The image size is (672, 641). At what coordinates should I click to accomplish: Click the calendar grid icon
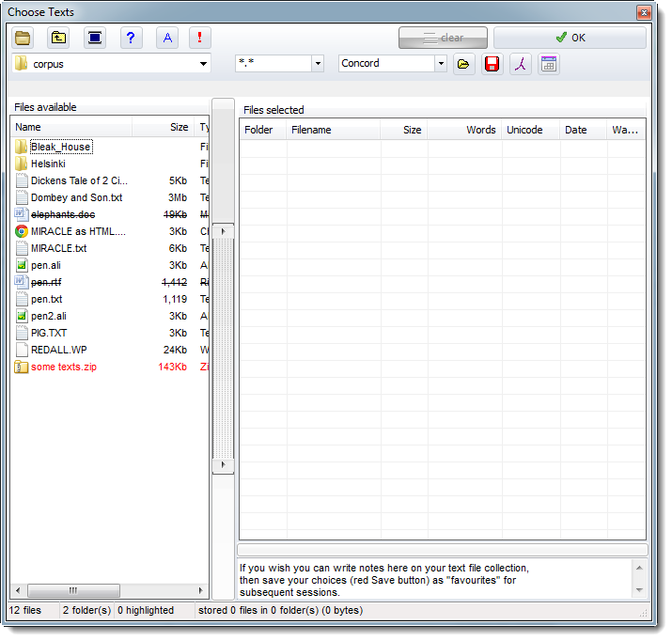[x=549, y=64]
